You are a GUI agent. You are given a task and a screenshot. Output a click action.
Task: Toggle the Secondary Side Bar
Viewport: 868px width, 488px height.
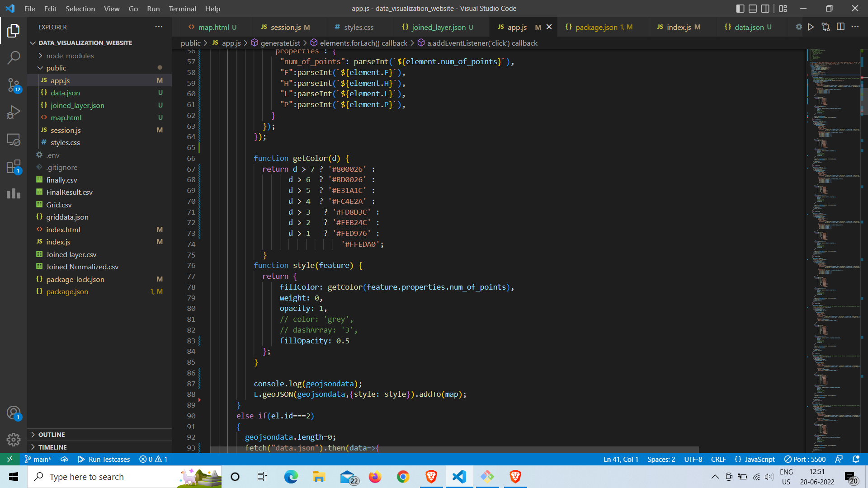coord(765,8)
